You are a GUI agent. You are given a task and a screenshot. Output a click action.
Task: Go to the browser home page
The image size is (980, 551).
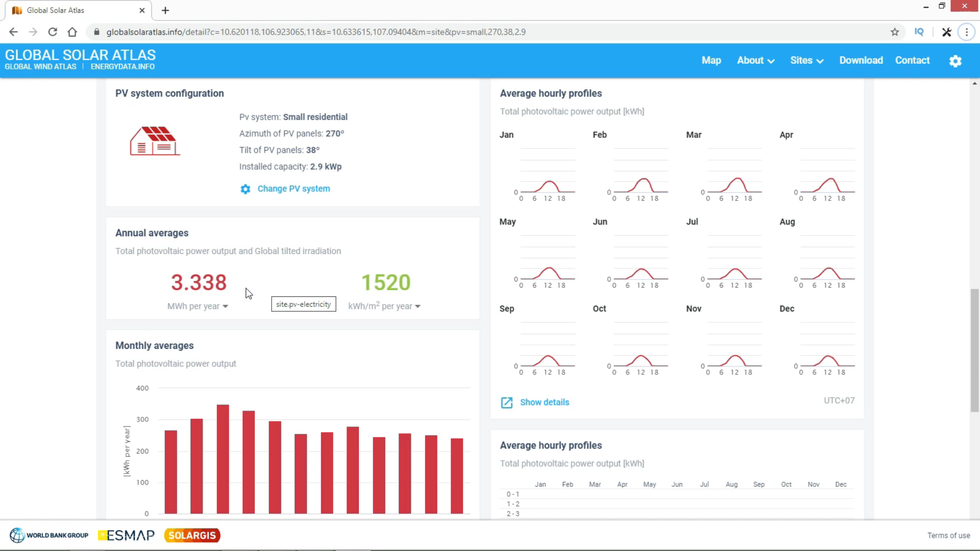72,32
